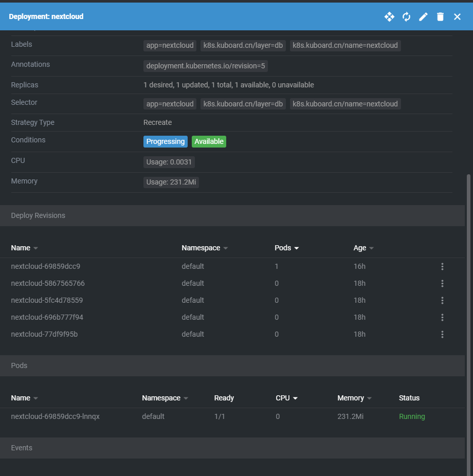The width and height of the screenshot is (473, 476).
Task: Open revision nextcloud-5867565766
Action: tap(48, 283)
